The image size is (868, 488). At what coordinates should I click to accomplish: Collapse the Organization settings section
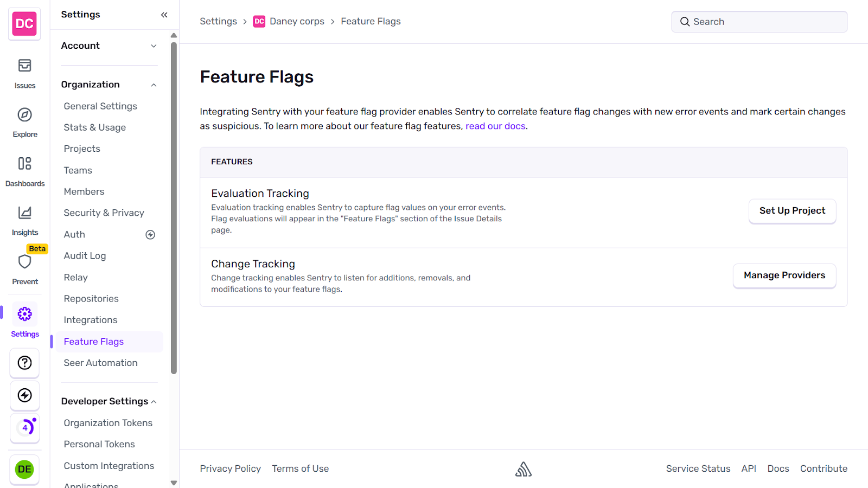pyautogui.click(x=154, y=85)
